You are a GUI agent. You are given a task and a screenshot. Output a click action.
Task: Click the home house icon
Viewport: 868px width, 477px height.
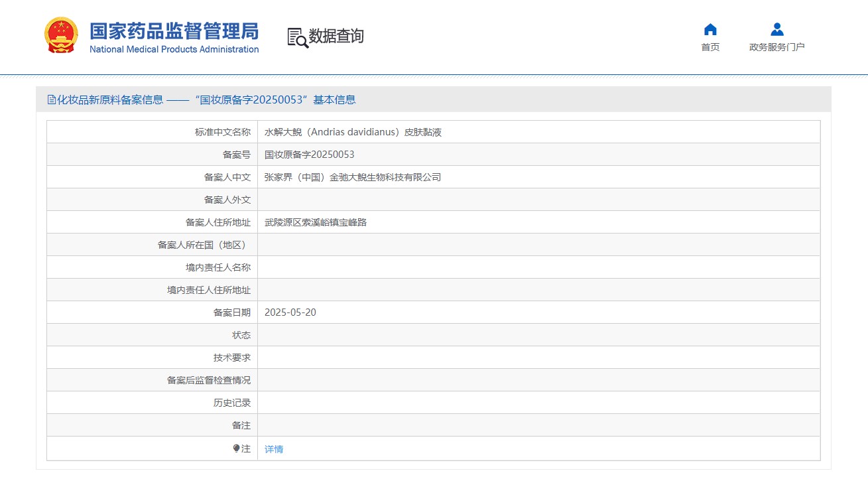point(710,29)
